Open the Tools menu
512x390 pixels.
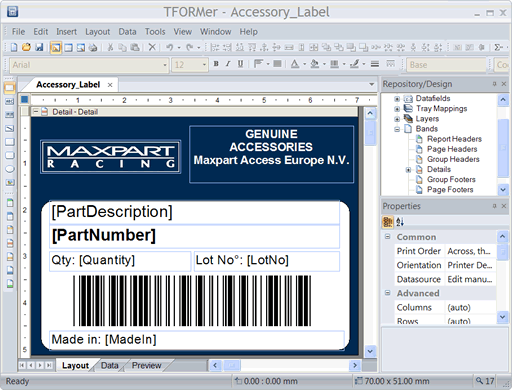(x=155, y=32)
